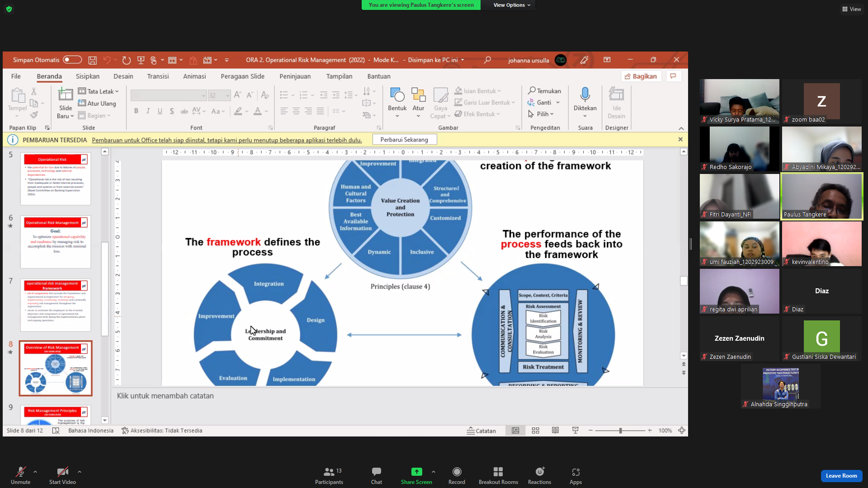Toggle Catatan notes pane in status bar
This screenshot has height=488, width=868.
481,431
